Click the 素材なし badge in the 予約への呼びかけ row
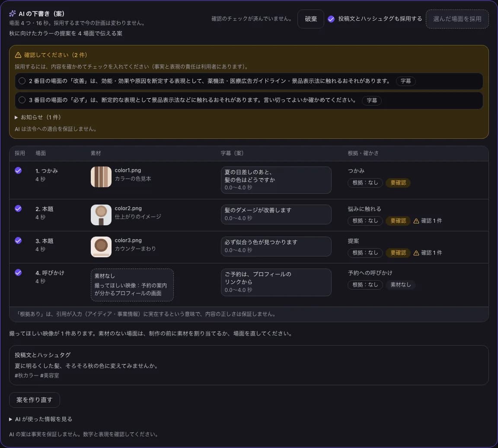Viewport: 498px width, 448px height. [x=400, y=285]
